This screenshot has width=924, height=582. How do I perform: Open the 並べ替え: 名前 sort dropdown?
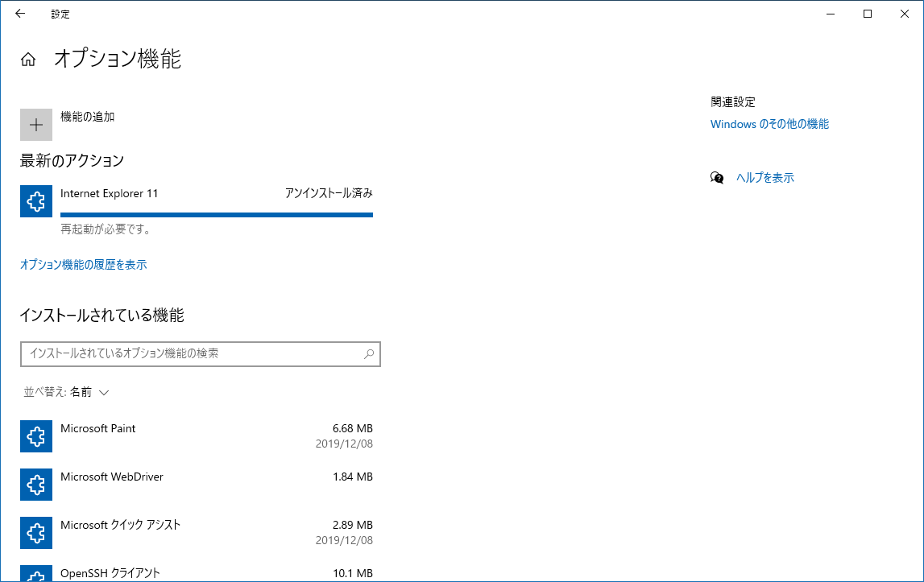pyautogui.click(x=66, y=392)
